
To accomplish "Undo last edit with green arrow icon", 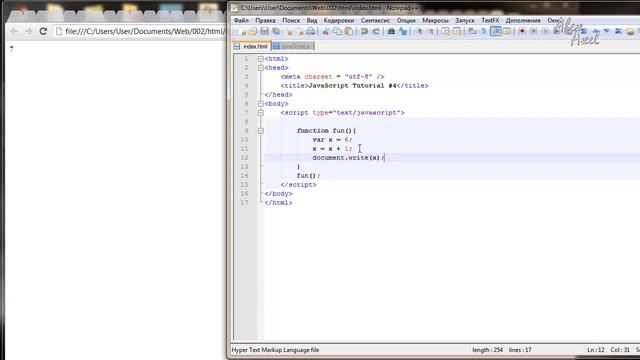I will [x=364, y=31].
